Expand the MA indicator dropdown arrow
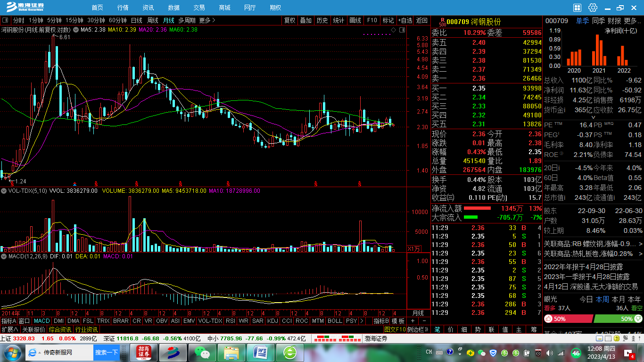The width and height of the screenshot is (644, 362). tap(76, 30)
